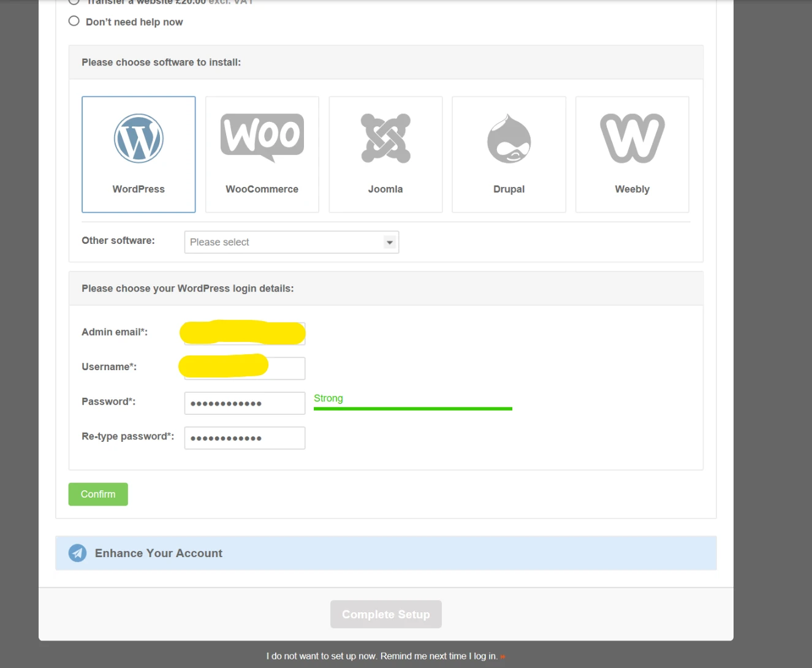Click the Weebly label text
The width and height of the screenshot is (812, 668).
(x=632, y=189)
